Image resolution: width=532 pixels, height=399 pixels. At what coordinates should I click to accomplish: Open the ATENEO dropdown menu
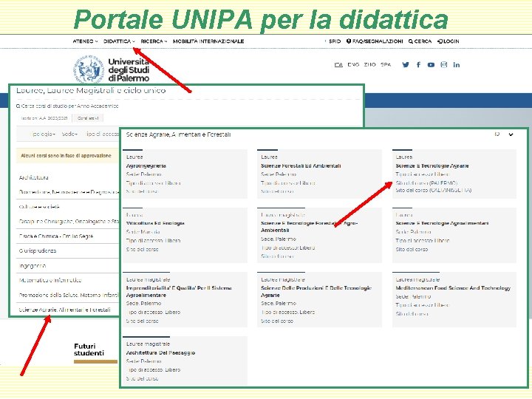(x=85, y=41)
